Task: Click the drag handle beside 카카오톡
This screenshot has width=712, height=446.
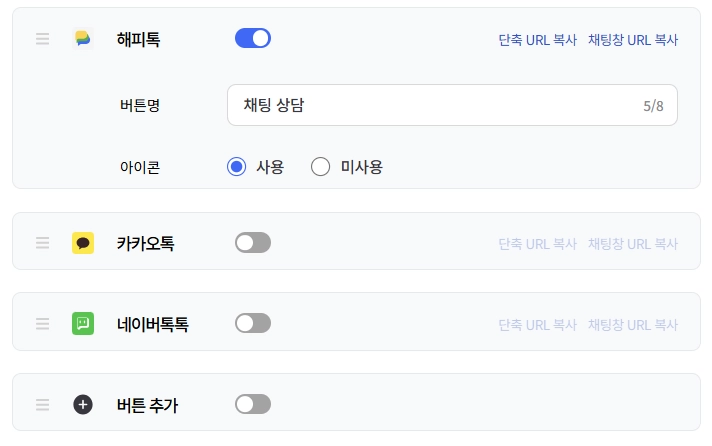Action: click(x=42, y=243)
